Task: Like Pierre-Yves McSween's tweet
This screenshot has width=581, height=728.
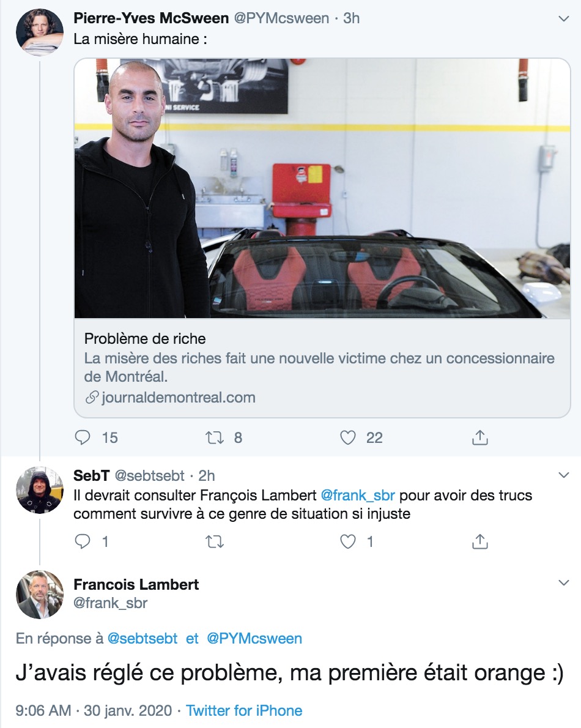Action: [348, 437]
